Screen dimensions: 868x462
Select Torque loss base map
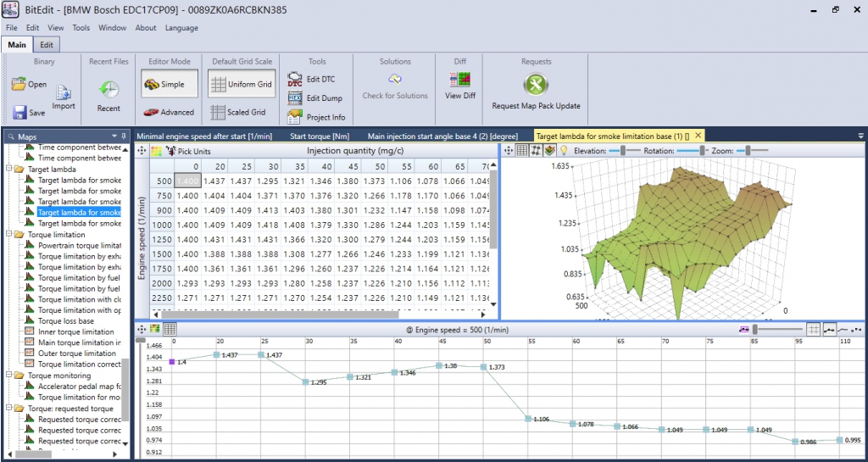[66, 321]
